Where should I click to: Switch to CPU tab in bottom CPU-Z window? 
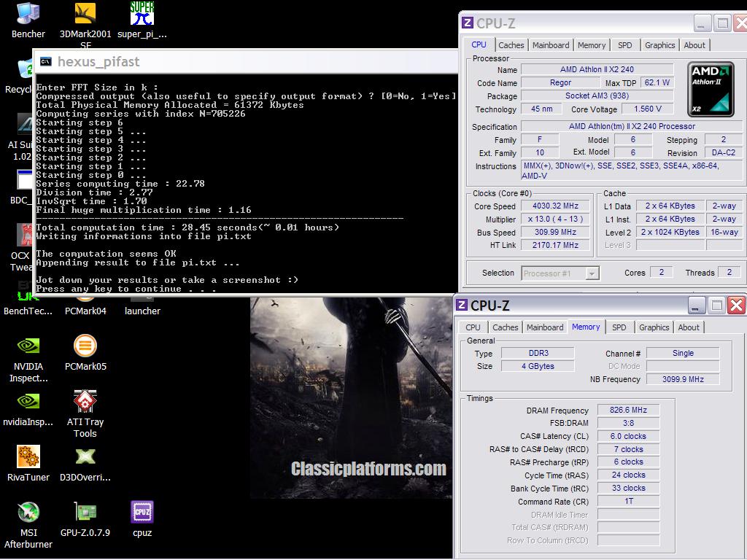[x=473, y=327]
